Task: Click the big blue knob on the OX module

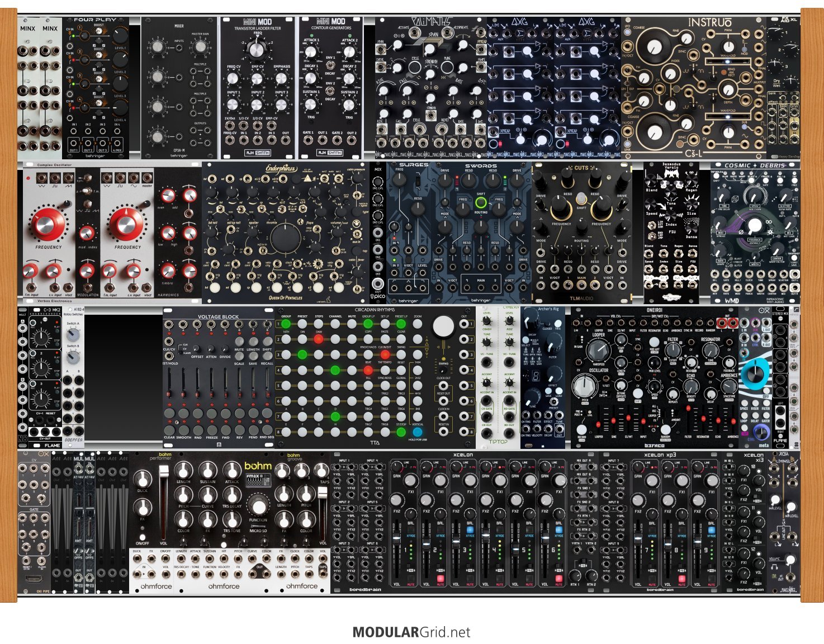Action: pyautogui.click(x=755, y=373)
